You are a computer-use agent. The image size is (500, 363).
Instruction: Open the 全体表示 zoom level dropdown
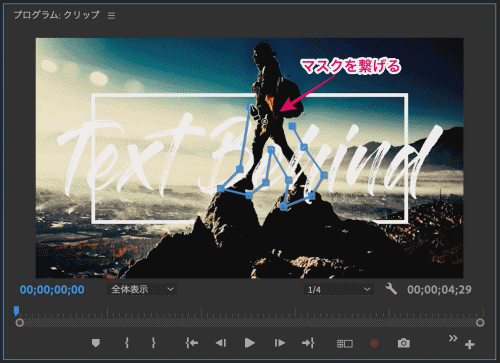coord(142,289)
